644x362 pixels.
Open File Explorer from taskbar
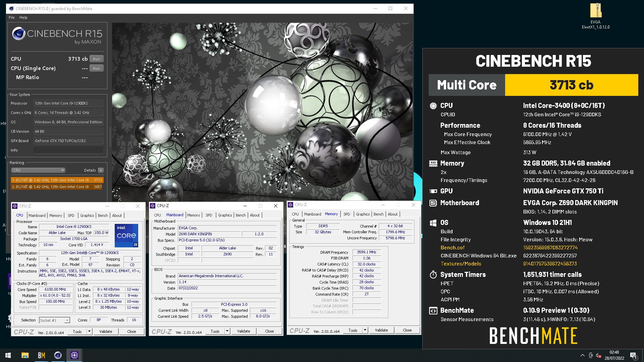coord(25,355)
